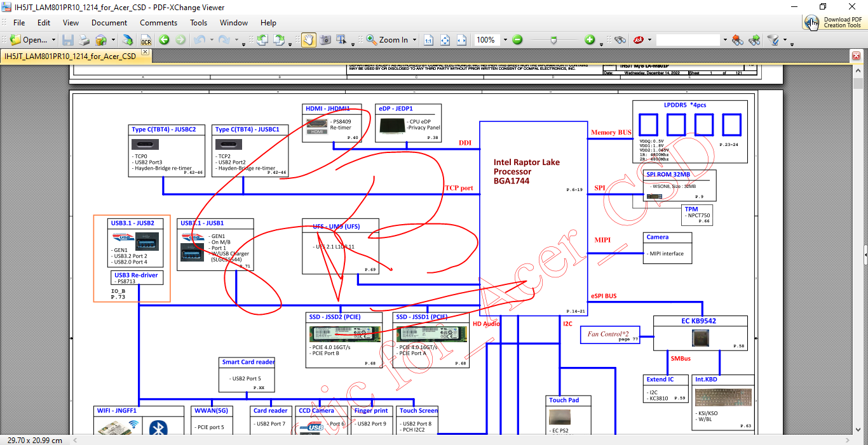Rotate page counter-clockwise
The height and width of the screenshot is (445, 868).
(x=262, y=39)
